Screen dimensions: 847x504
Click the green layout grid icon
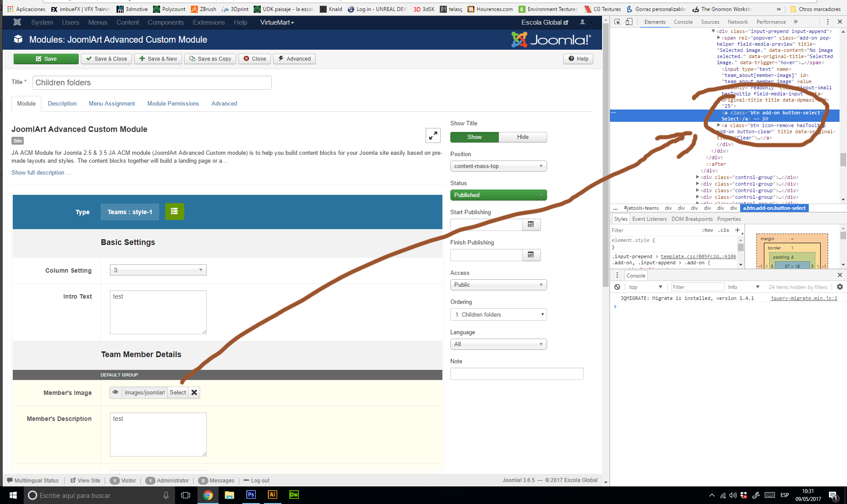pyautogui.click(x=174, y=212)
